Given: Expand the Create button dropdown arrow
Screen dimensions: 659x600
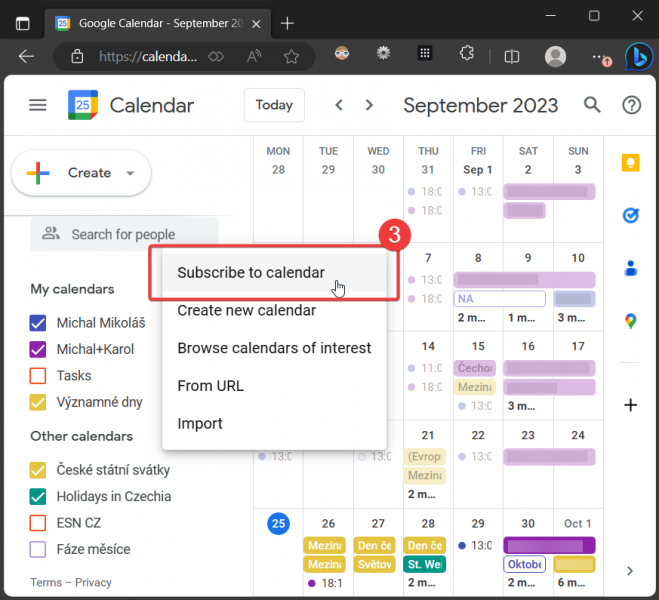Looking at the screenshot, I should [x=130, y=173].
